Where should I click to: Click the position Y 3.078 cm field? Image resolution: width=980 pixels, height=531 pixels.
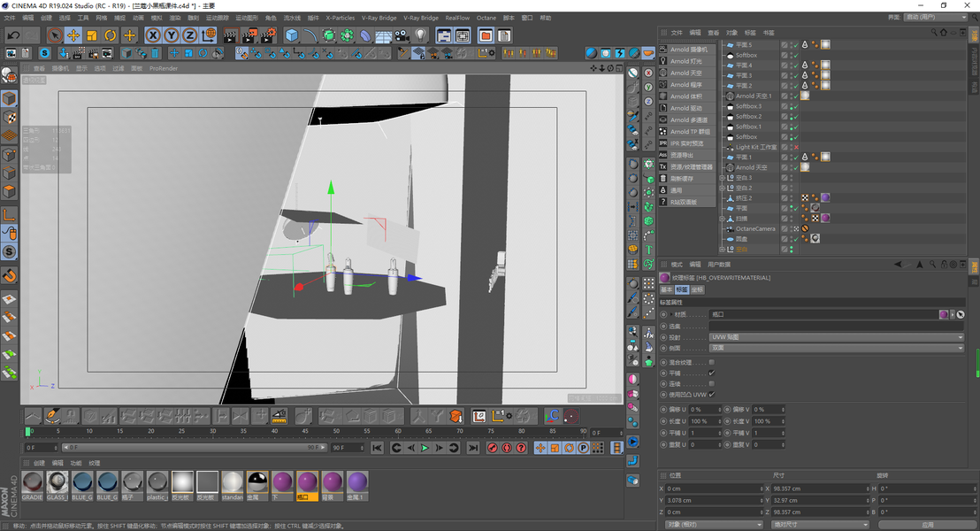pyautogui.click(x=715, y=500)
